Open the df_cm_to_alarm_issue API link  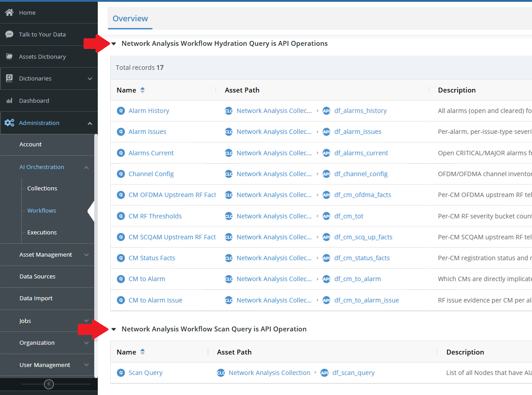(366, 300)
